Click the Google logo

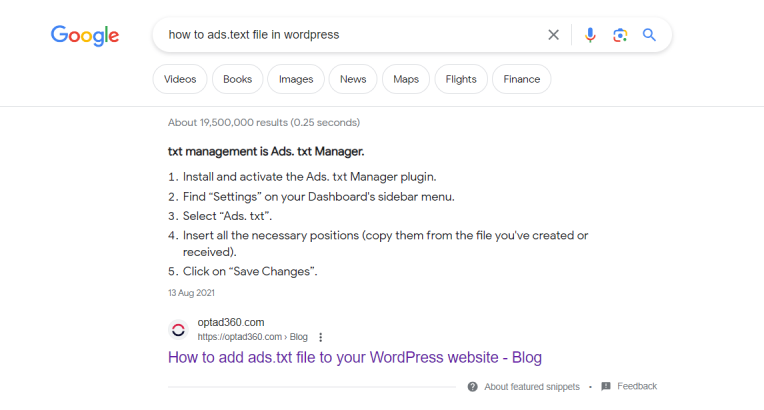point(85,35)
